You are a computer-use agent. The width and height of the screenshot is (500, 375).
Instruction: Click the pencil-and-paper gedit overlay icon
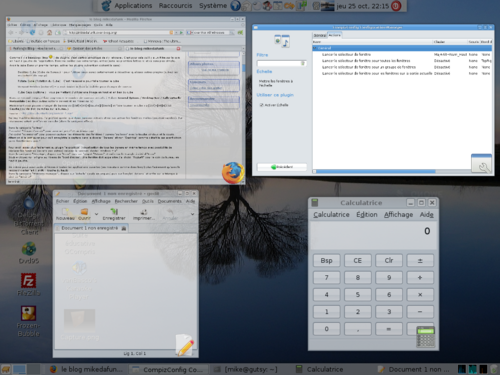coord(185,345)
